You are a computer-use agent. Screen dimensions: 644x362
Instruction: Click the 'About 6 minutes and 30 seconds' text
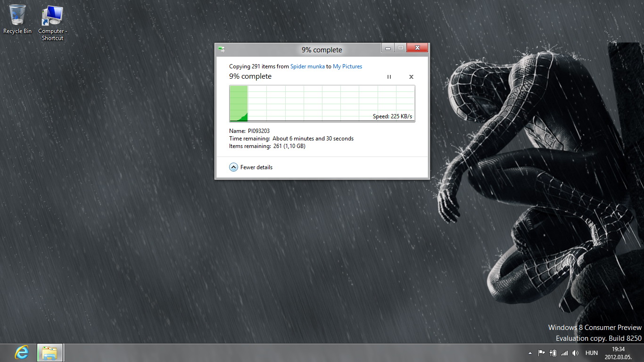(313, 139)
